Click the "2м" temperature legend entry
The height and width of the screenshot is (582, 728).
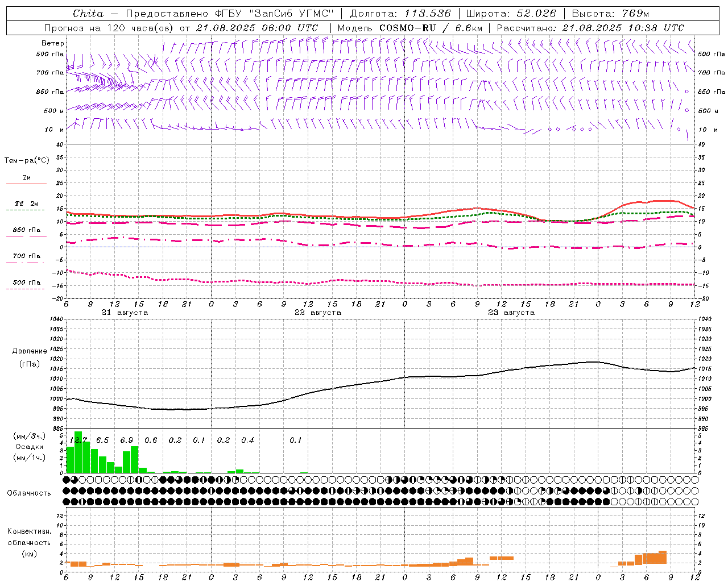[x=27, y=178]
